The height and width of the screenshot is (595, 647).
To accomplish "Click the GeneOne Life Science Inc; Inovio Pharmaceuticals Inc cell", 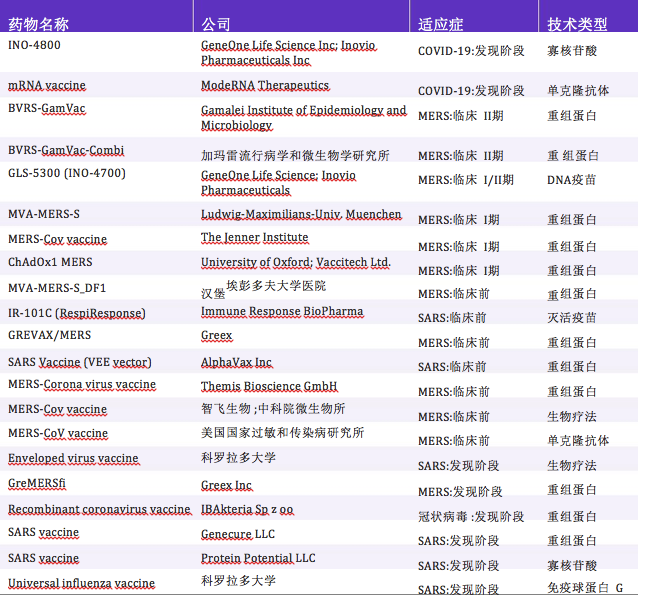I will [x=288, y=52].
